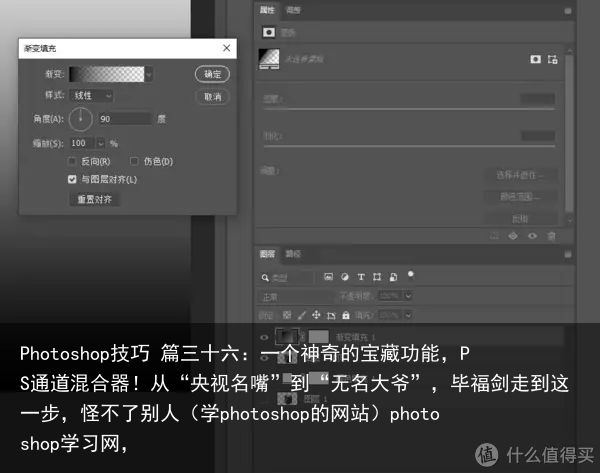Open the layer filter type dropdown
This screenshot has width=600, height=473.
[287, 277]
